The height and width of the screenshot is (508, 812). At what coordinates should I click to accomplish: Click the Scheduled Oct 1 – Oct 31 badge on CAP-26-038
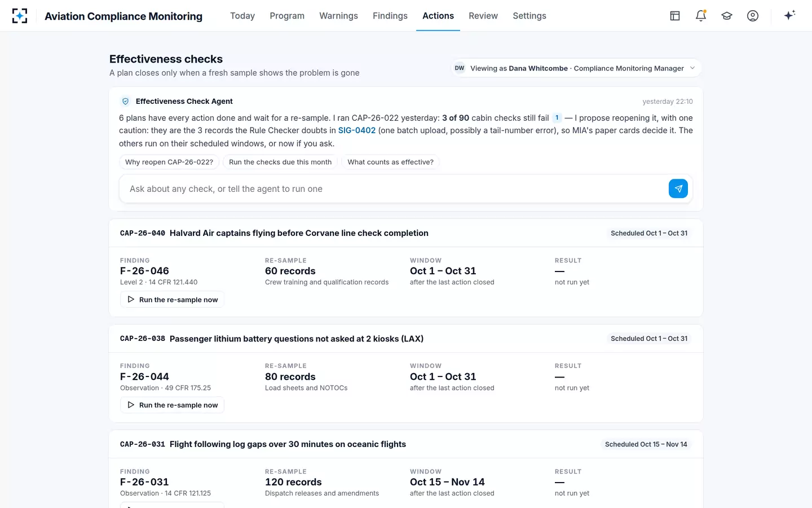pos(649,339)
